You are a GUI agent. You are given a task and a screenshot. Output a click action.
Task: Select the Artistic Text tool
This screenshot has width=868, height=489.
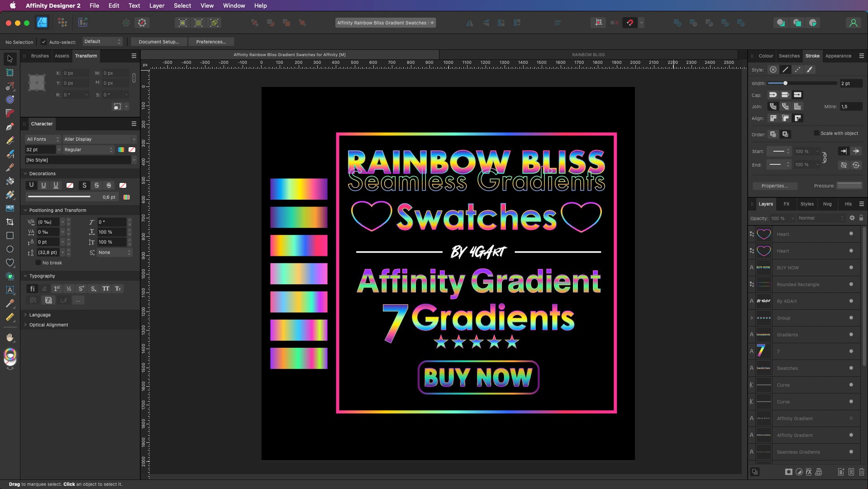click(x=10, y=290)
